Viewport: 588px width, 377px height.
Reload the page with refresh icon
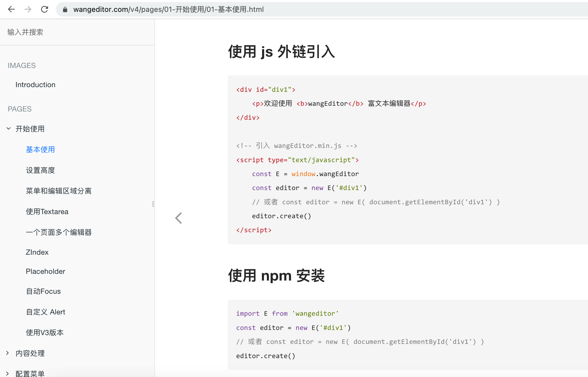(44, 9)
